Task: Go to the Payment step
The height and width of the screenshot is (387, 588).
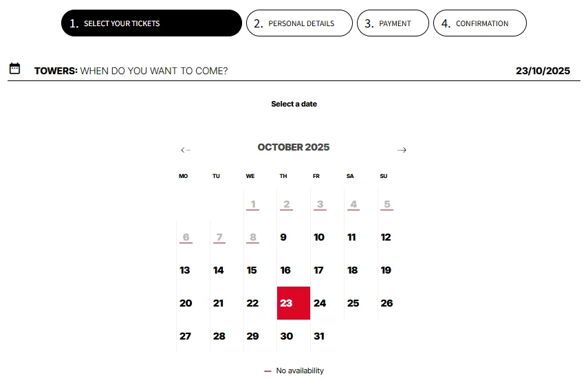Action: point(393,23)
